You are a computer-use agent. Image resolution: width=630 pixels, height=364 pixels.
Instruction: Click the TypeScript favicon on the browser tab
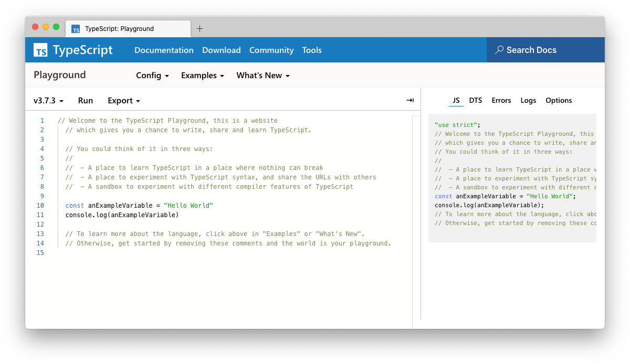pos(75,29)
